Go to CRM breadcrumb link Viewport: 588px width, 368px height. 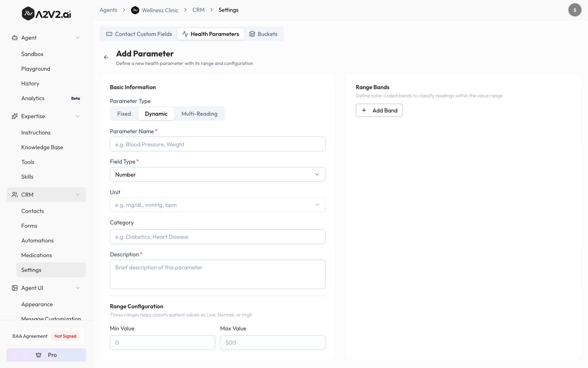(198, 10)
